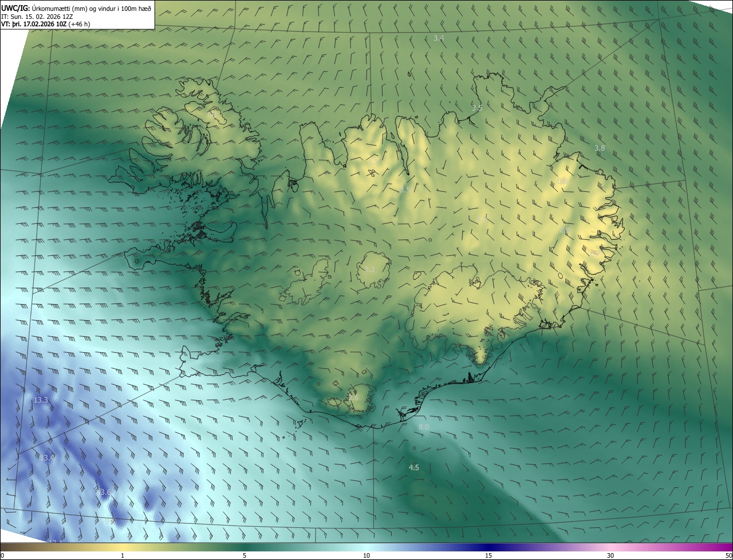Click the map value label "13.3"
This screenshot has width=733, height=560.
tap(41, 400)
